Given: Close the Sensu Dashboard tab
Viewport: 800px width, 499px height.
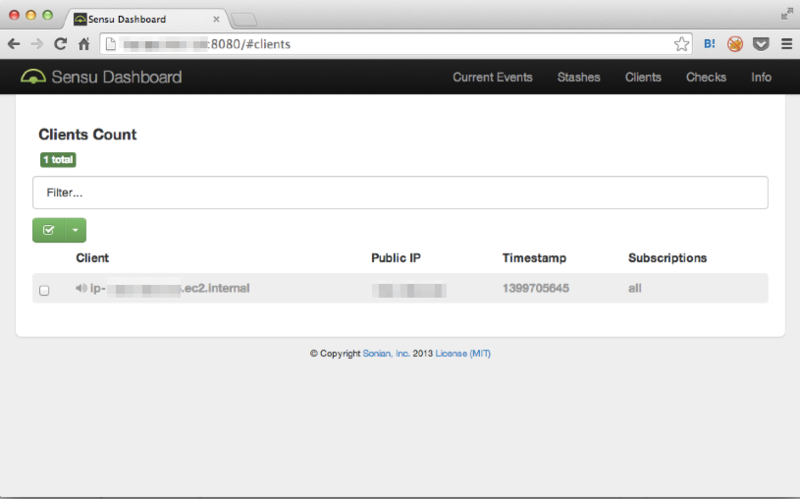Looking at the screenshot, I should [x=216, y=19].
